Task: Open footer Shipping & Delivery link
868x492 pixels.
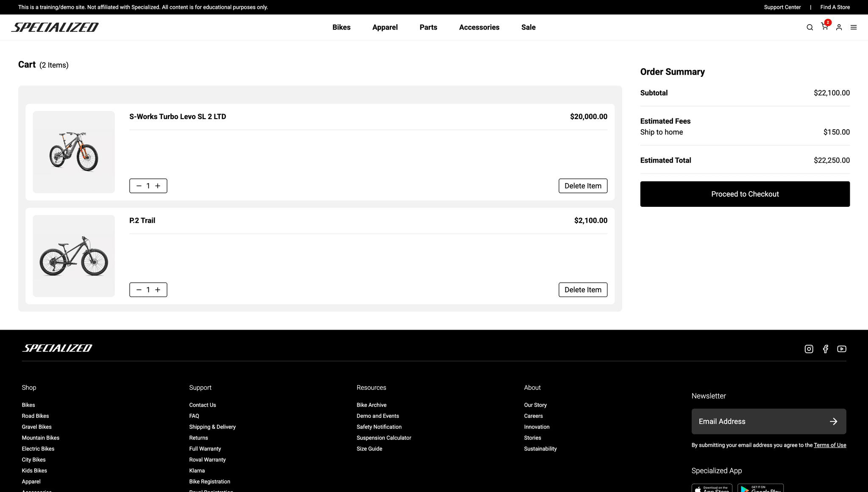Action: coord(212,427)
